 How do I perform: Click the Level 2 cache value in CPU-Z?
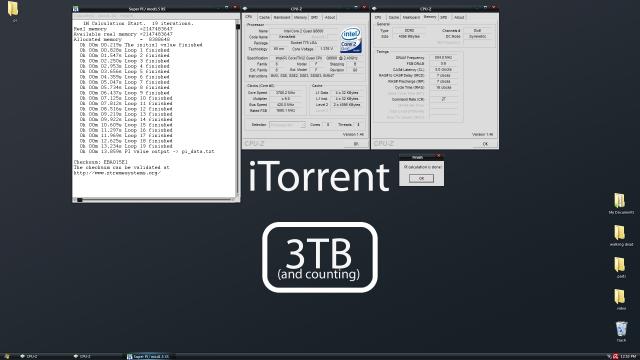[347, 104]
